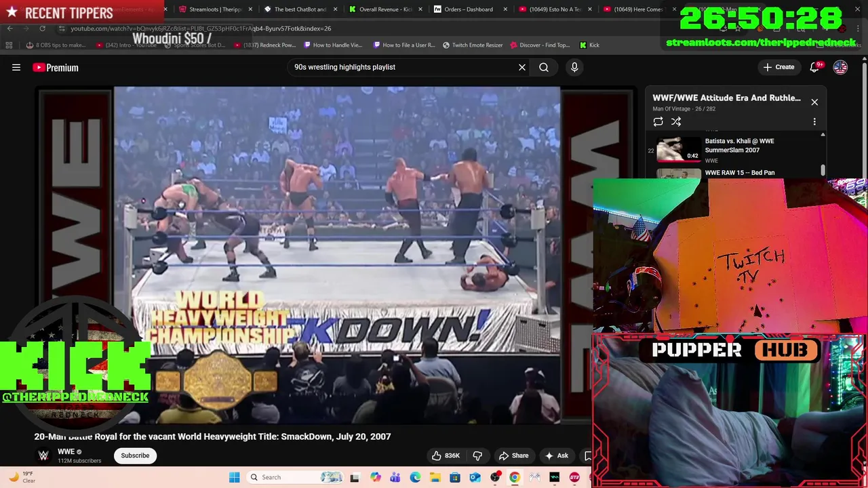
Task: Click the browser page scrollbar
Action: (864, 122)
